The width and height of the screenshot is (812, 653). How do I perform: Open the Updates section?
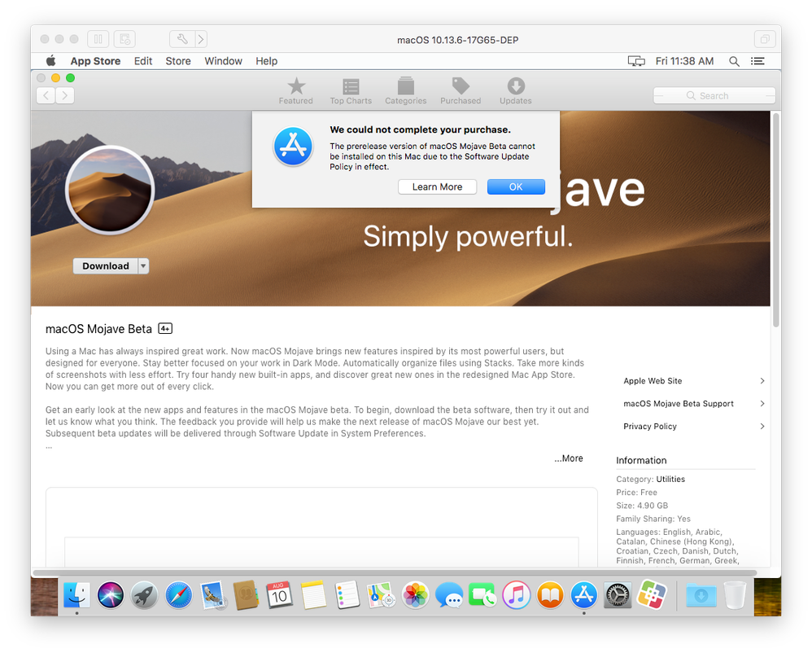coord(515,91)
